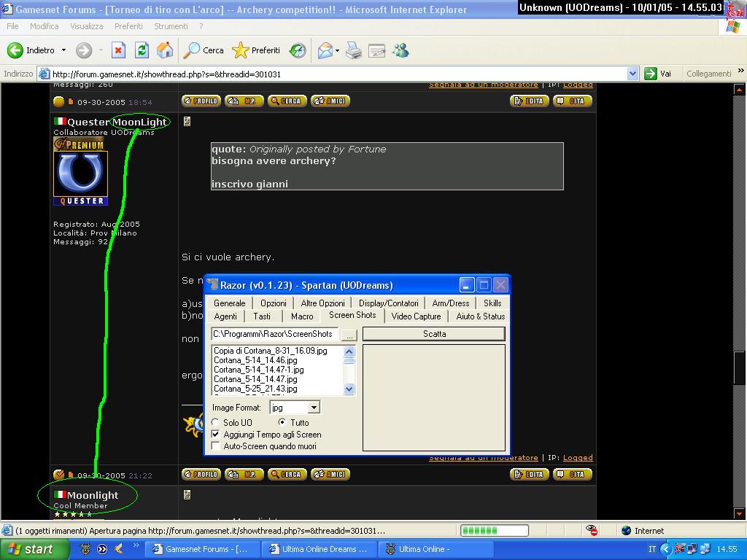Click the Vai go button
Image resolution: width=747 pixels, height=560 pixels.
(658, 74)
